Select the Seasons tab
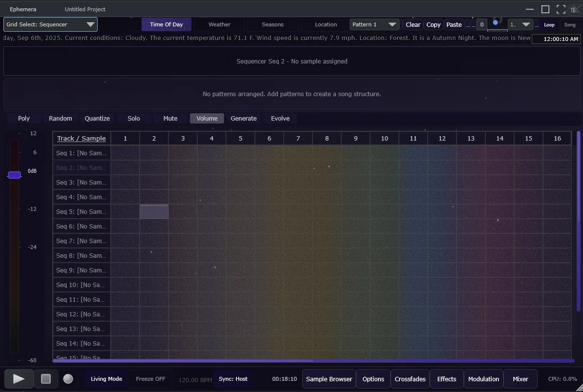Screen dimensions: 583x392 pyautogui.click(x=272, y=24)
